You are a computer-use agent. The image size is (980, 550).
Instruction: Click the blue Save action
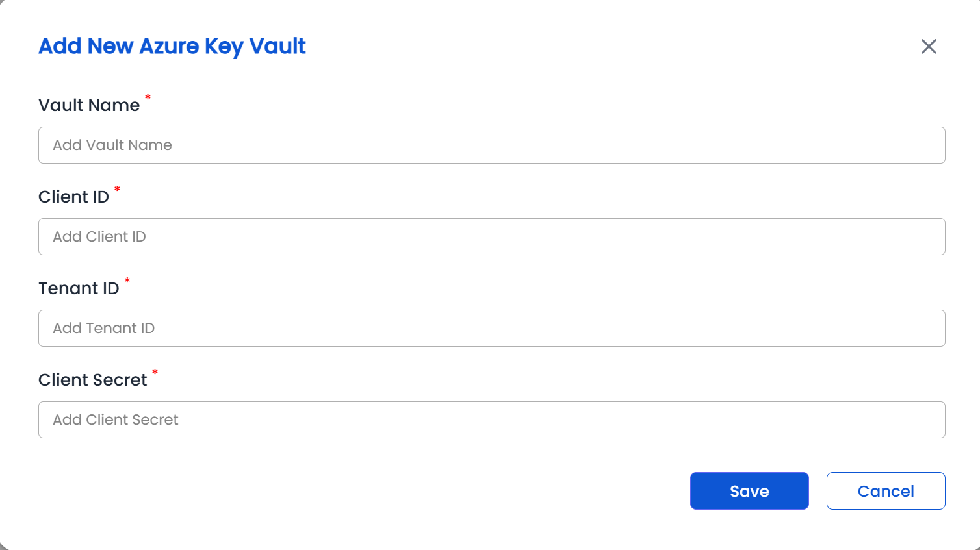click(749, 491)
